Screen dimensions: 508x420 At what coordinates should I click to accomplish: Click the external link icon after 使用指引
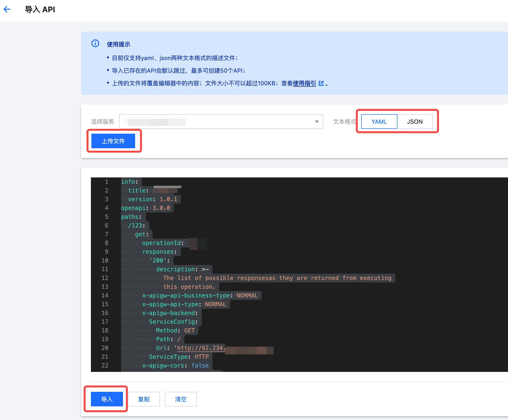321,83
